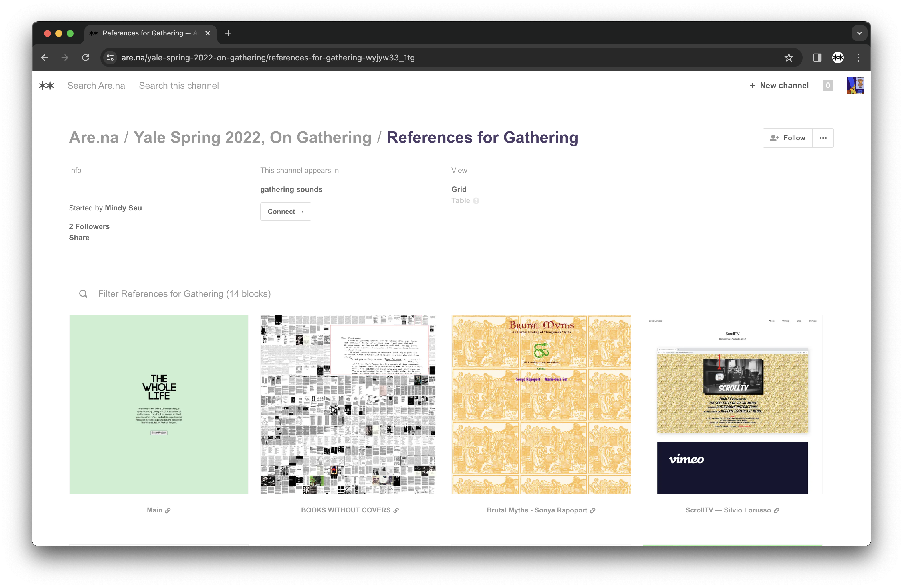The width and height of the screenshot is (903, 588).
Task: Open Chrome three-dot menu
Action: click(x=858, y=58)
